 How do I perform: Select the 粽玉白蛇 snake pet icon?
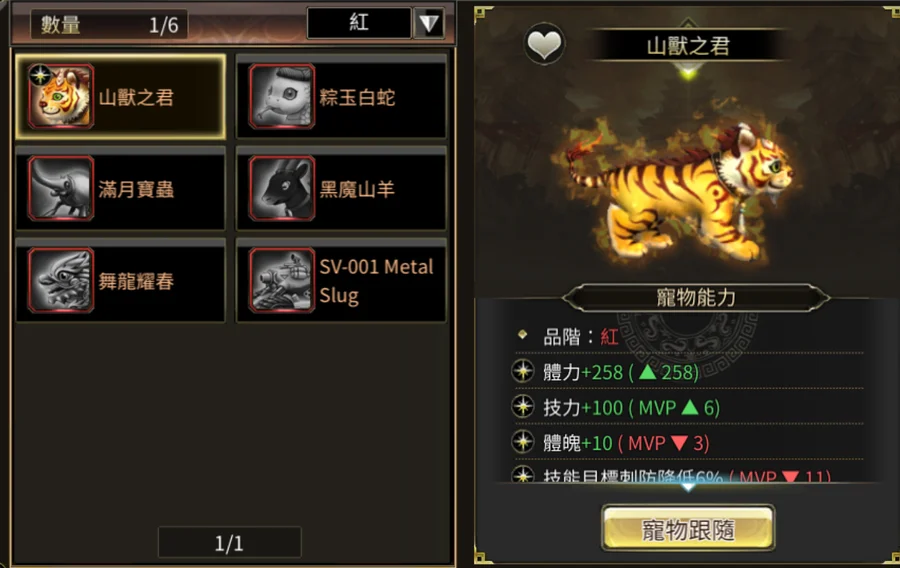click(x=281, y=96)
